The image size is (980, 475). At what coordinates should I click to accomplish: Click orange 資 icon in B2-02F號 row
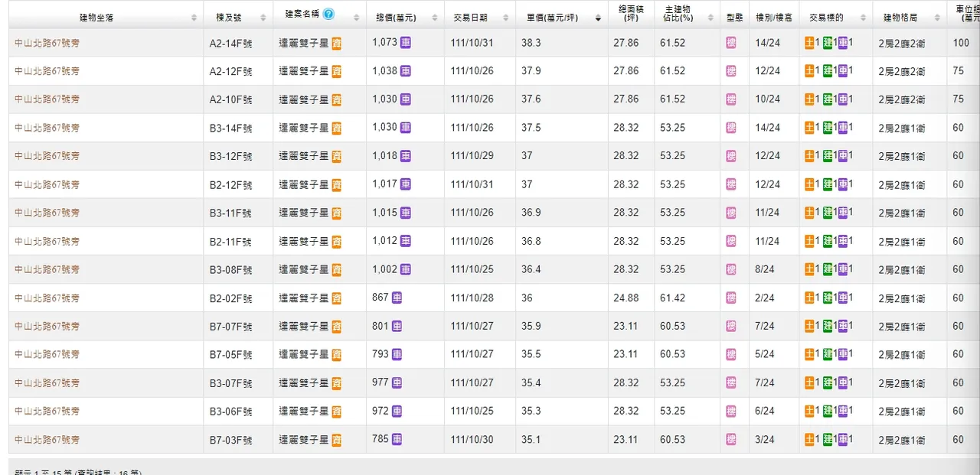pos(337,298)
